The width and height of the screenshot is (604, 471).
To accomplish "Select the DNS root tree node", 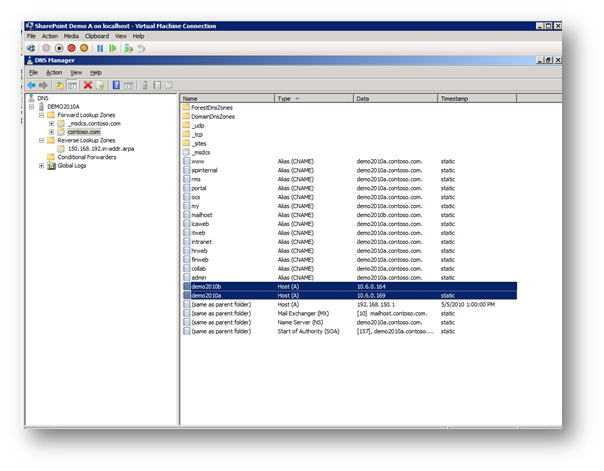I will click(x=43, y=98).
